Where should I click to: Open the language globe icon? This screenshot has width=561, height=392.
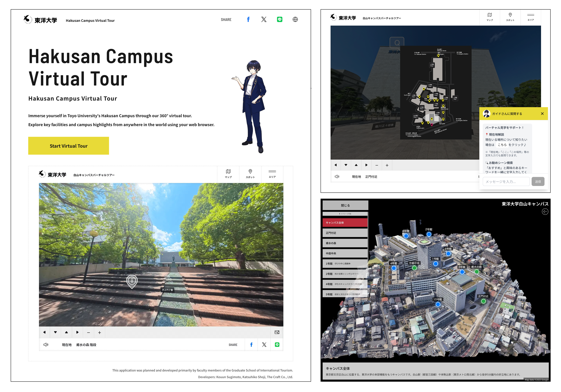(x=295, y=19)
